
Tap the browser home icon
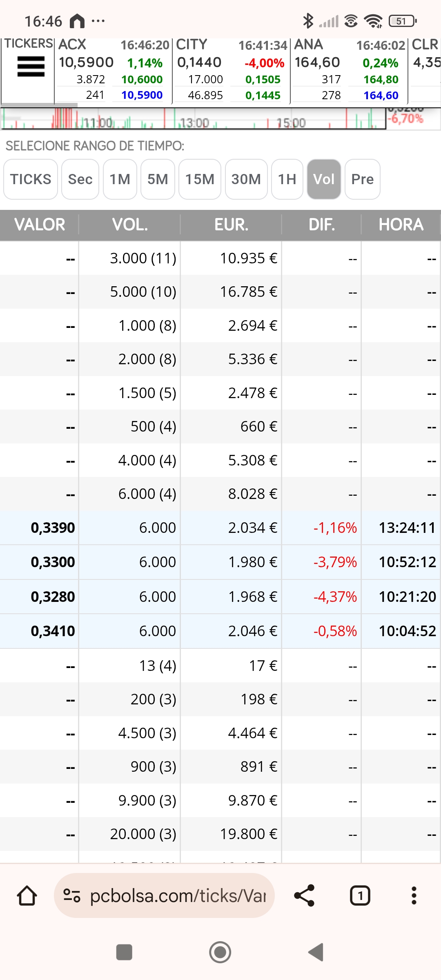[x=27, y=895]
